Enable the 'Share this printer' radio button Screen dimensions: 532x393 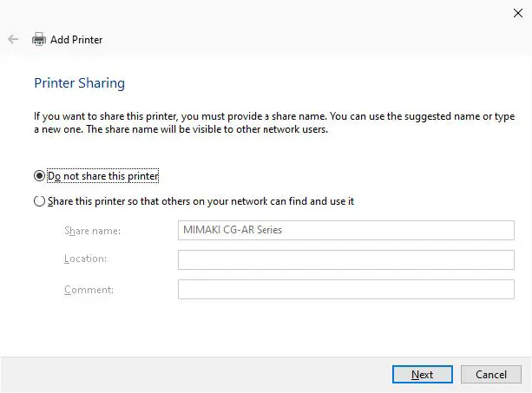coord(39,201)
